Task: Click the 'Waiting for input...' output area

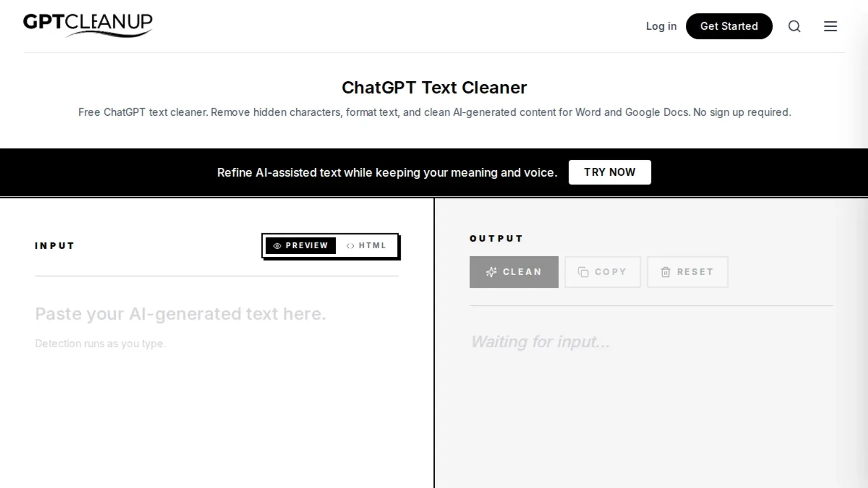Action: 540,341
